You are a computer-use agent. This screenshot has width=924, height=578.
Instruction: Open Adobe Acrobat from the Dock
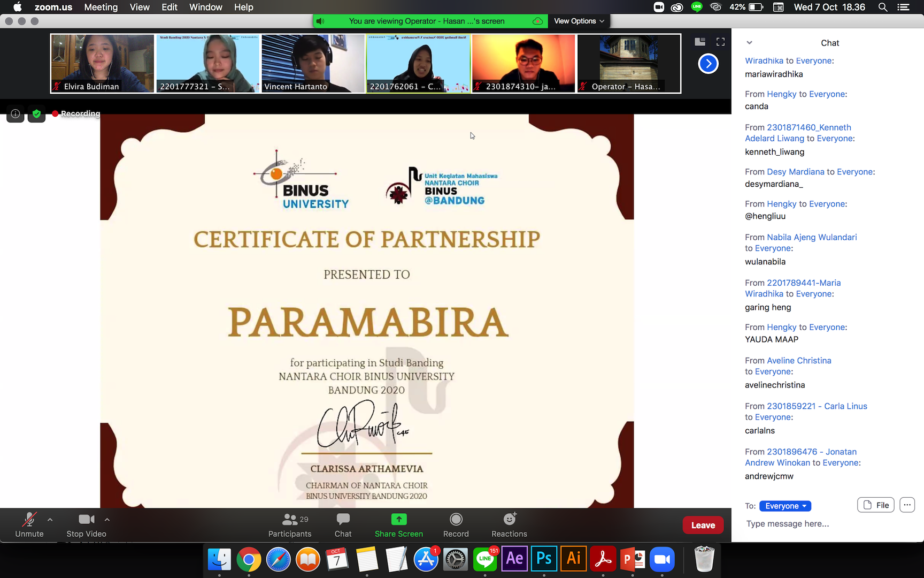(x=603, y=559)
